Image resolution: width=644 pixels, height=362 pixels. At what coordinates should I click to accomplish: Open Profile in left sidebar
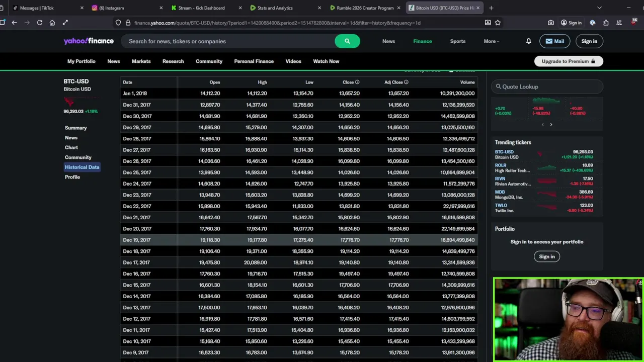(x=72, y=177)
